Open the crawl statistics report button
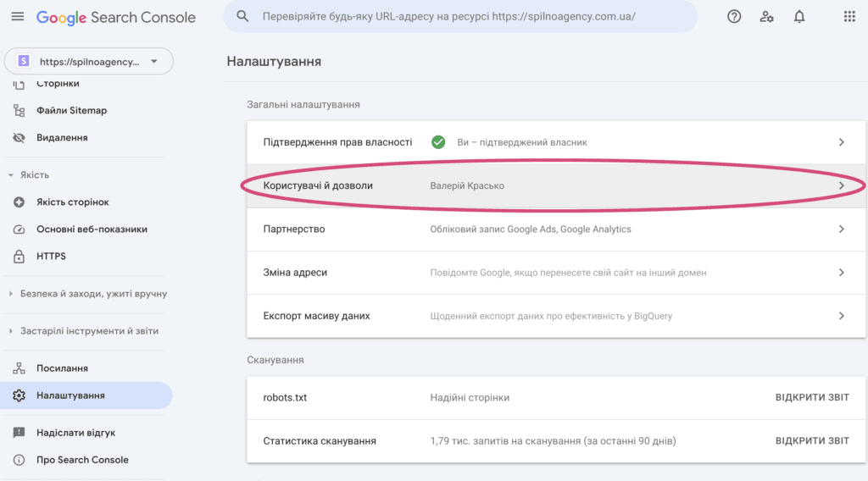This screenshot has width=868, height=481. pos(811,440)
